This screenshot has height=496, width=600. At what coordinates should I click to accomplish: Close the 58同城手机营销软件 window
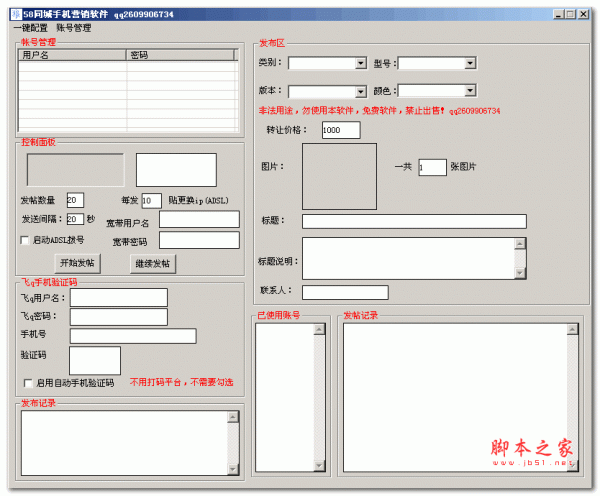tap(583, 15)
